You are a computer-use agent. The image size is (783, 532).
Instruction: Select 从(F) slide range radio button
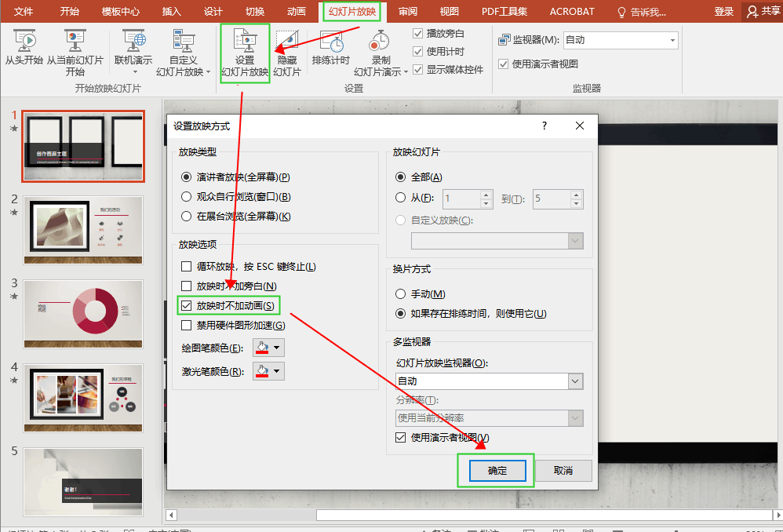(400, 197)
